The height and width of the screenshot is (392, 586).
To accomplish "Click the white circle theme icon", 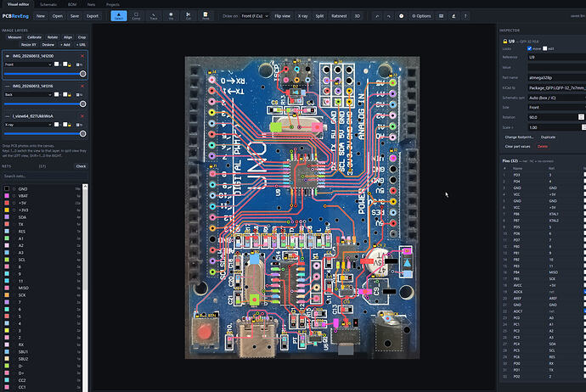I will 401,16.
